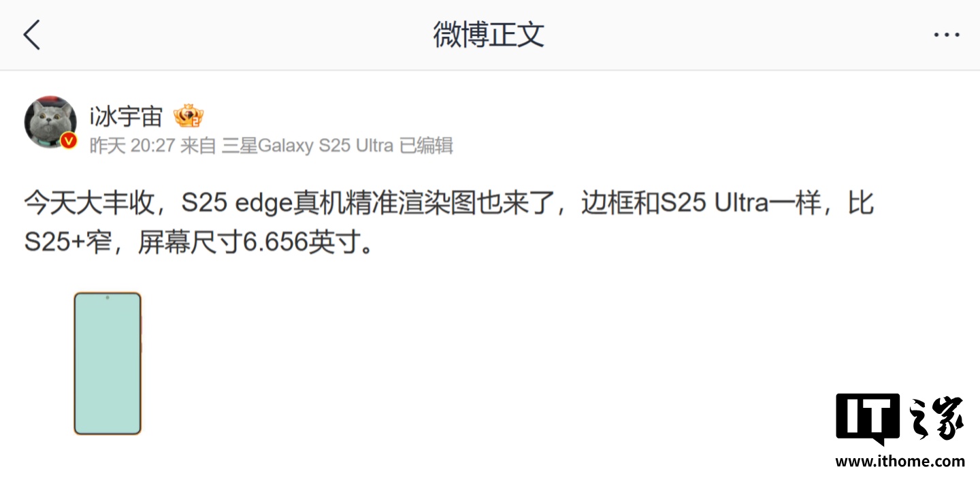980x480 pixels.
Task: Visit the www.ithome.com watermark URL
Action: click(900, 461)
